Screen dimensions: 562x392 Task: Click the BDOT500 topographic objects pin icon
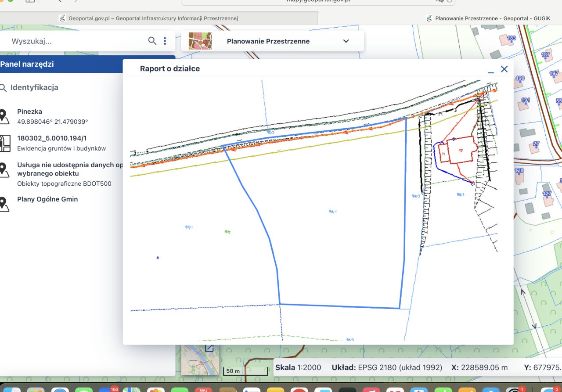[4, 170]
